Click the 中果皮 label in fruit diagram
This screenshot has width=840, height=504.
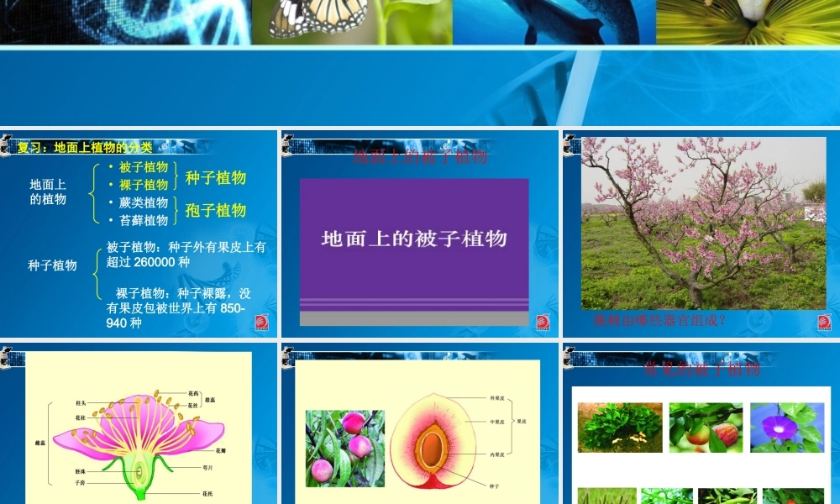coord(497,422)
